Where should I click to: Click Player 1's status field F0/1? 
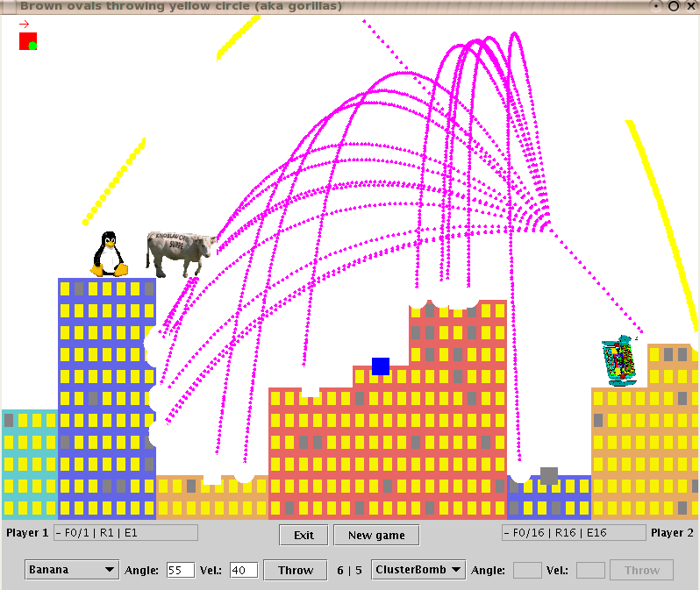[125, 532]
